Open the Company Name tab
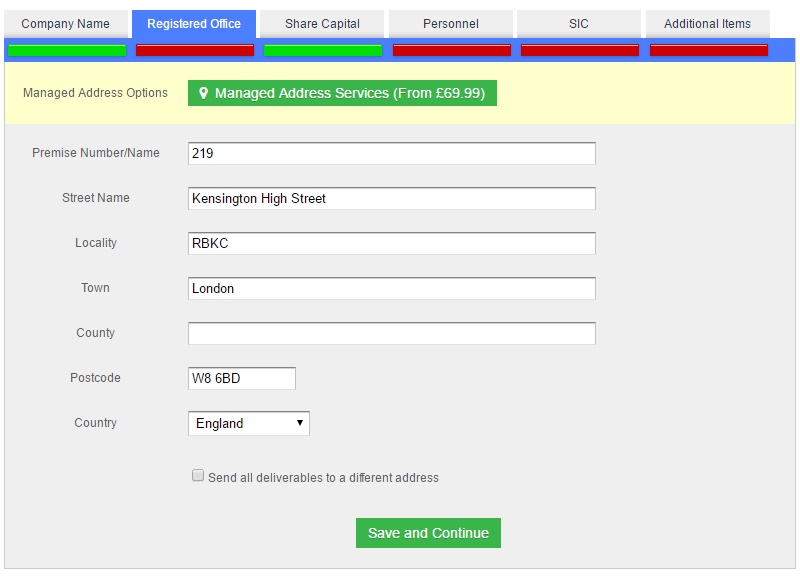Screen dimensions: 800x580 click(66, 24)
